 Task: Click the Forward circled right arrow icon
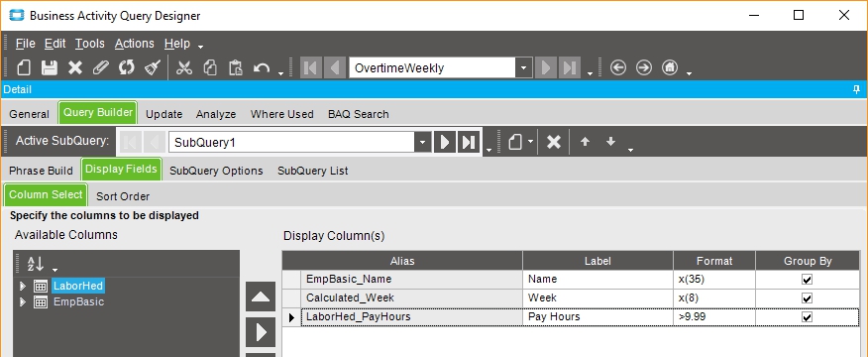(644, 67)
